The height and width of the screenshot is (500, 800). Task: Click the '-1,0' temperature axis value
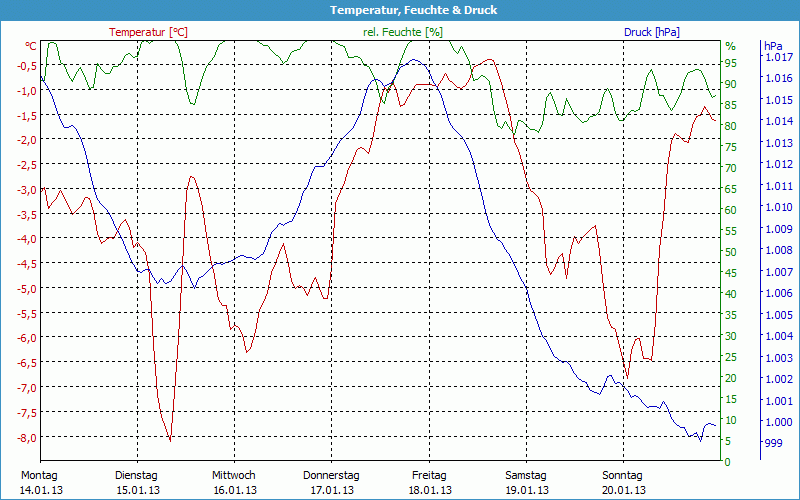[x=27, y=90]
